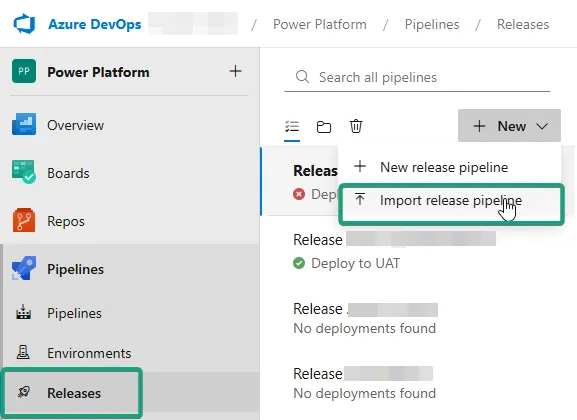Click the PP project avatar icon
This screenshot has height=420, width=577.
(24, 71)
